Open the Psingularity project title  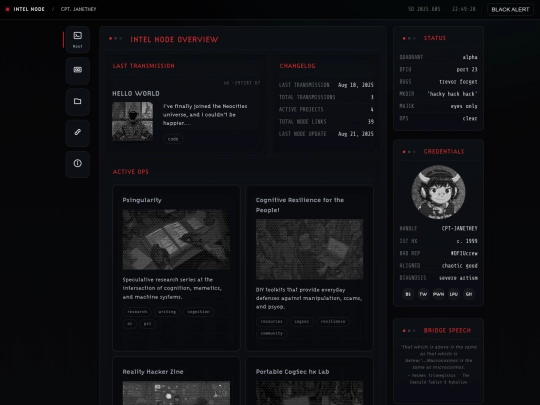[142, 200]
